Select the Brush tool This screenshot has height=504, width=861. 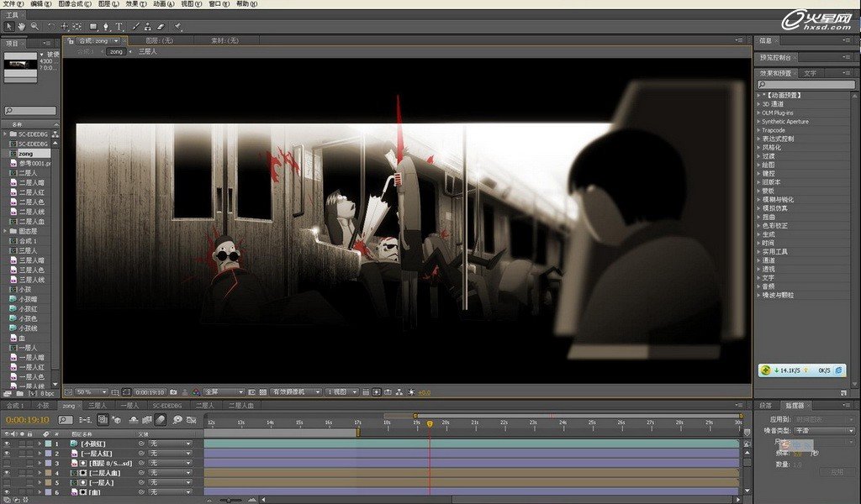(x=135, y=27)
